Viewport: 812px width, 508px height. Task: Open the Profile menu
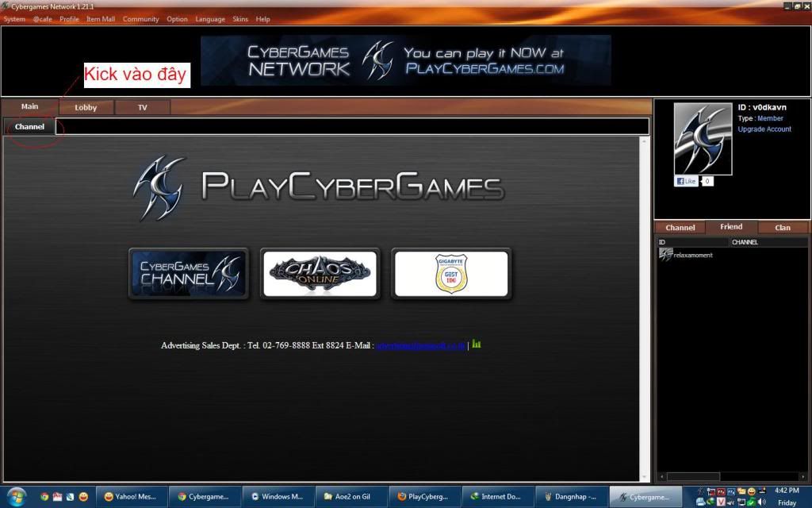pos(70,19)
